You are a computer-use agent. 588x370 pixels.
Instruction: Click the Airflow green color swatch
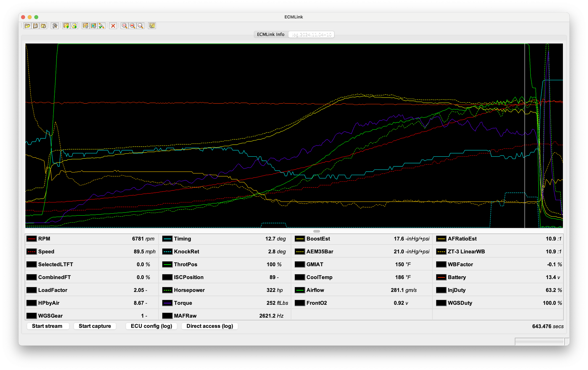coord(300,290)
